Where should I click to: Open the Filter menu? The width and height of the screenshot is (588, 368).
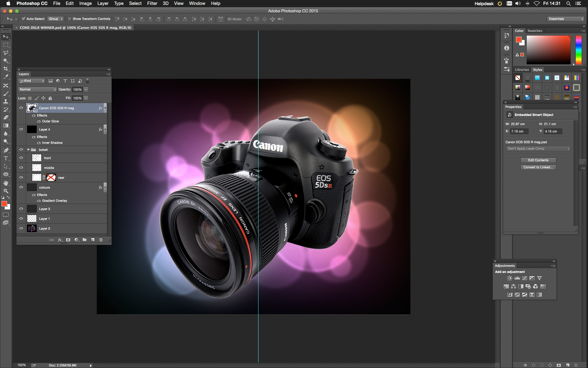pyautogui.click(x=152, y=3)
